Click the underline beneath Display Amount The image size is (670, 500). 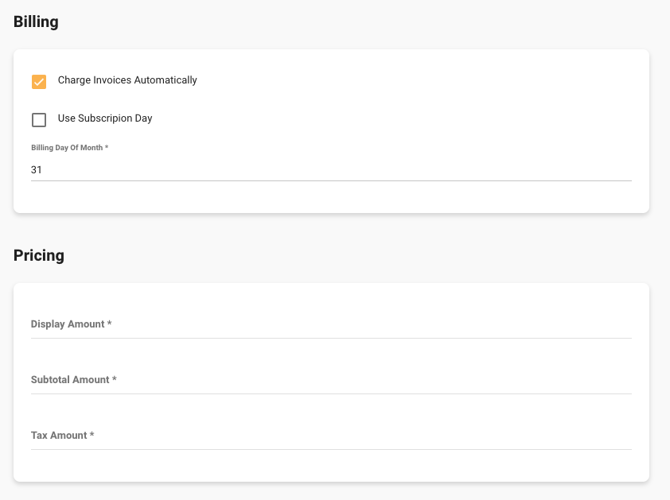pos(331,338)
